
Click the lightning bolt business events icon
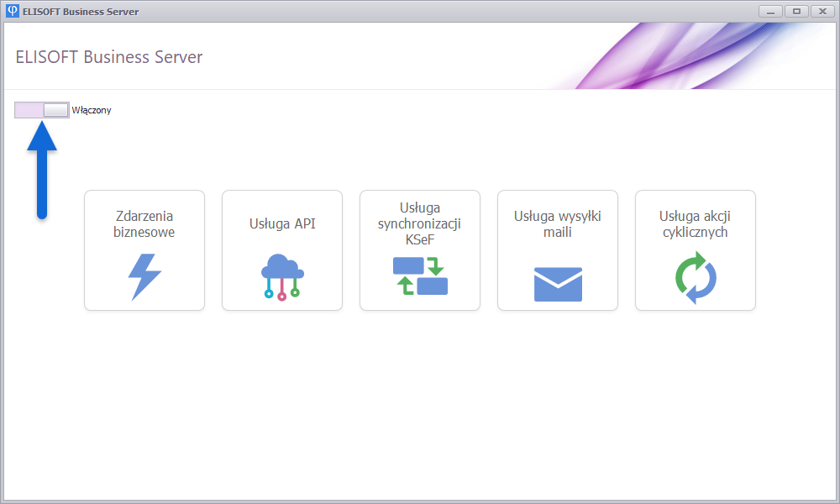coord(144,276)
